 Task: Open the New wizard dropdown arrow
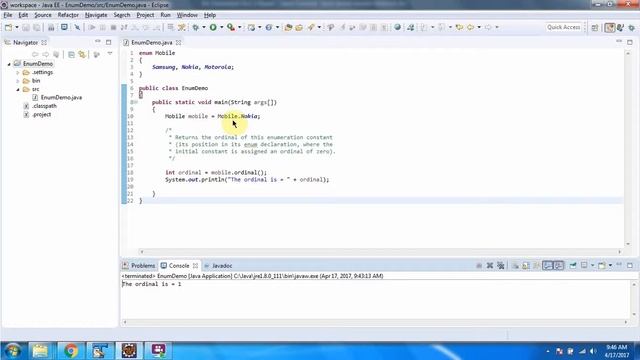click(17, 27)
